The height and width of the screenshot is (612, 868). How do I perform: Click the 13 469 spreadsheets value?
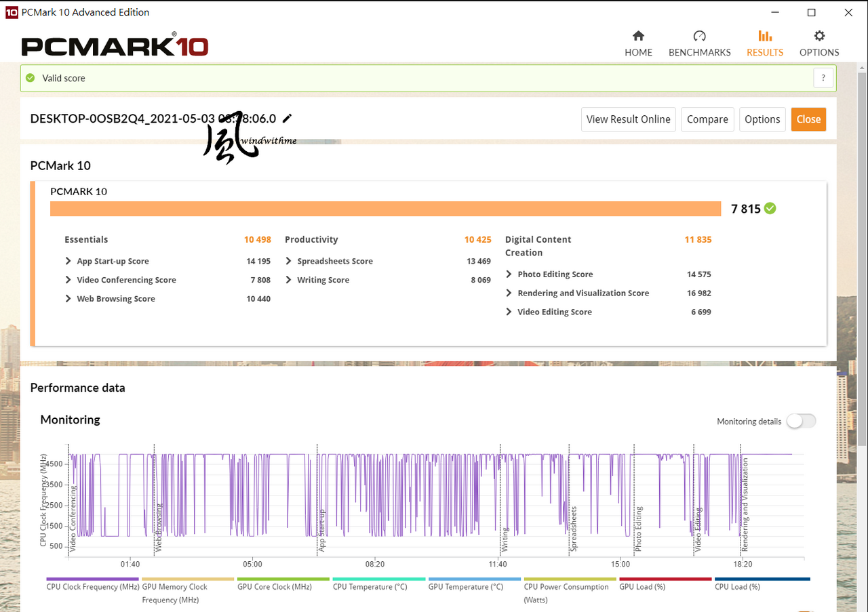(479, 261)
